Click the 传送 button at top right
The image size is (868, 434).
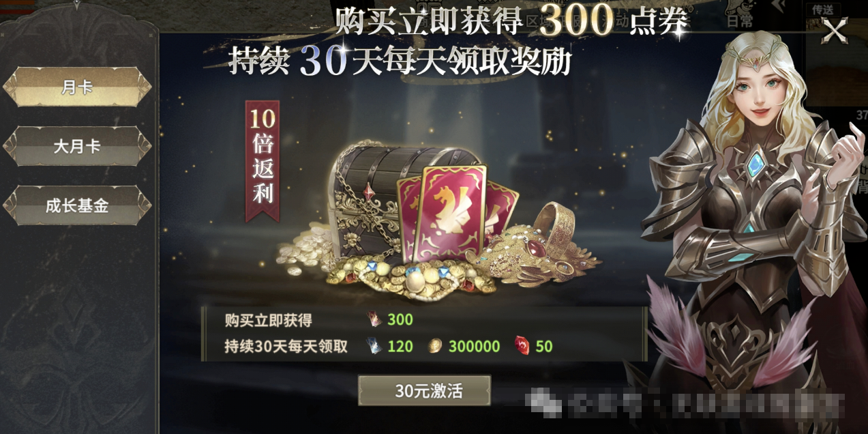pos(824,10)
